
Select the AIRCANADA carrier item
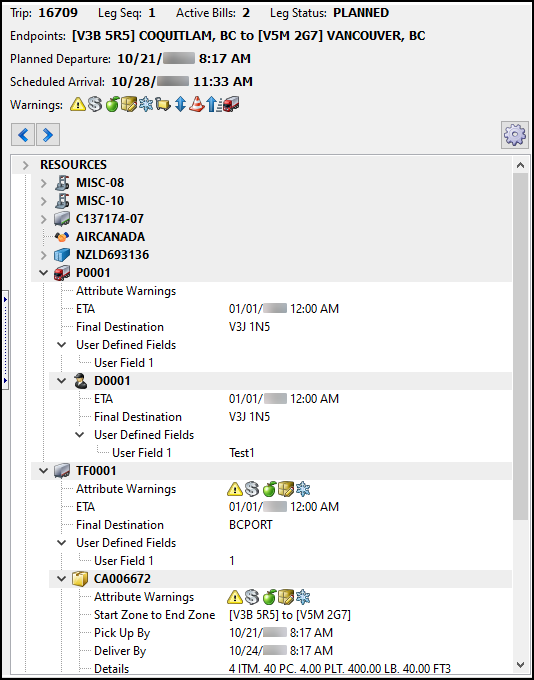point(111,237)
